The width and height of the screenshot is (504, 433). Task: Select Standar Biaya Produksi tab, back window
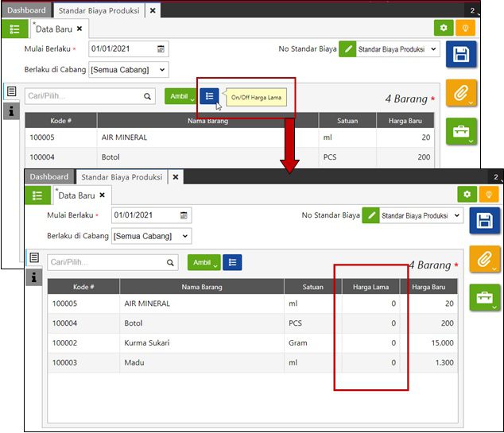pos(99,10)
